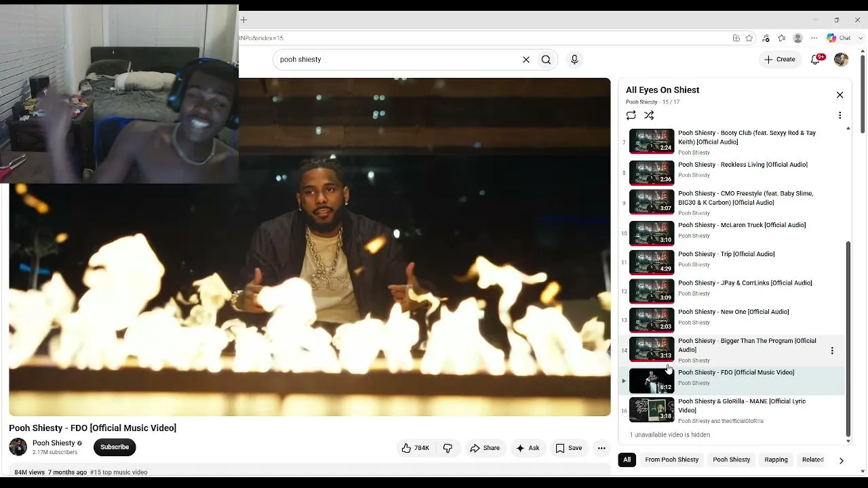868x488 pixels.
Task: Select the Related filter chip
Action: (812, 460)
